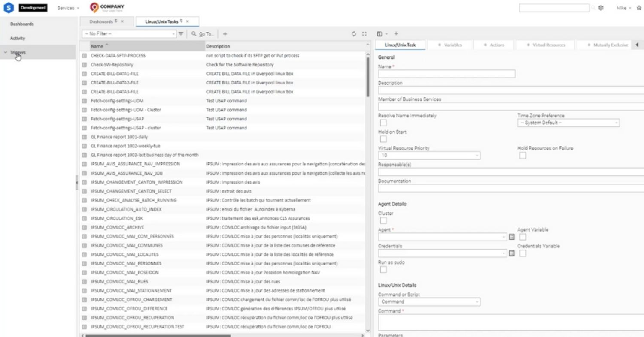Click the magnifier icon beside the top search box
The image size is (644, 337).
(593, 8)
